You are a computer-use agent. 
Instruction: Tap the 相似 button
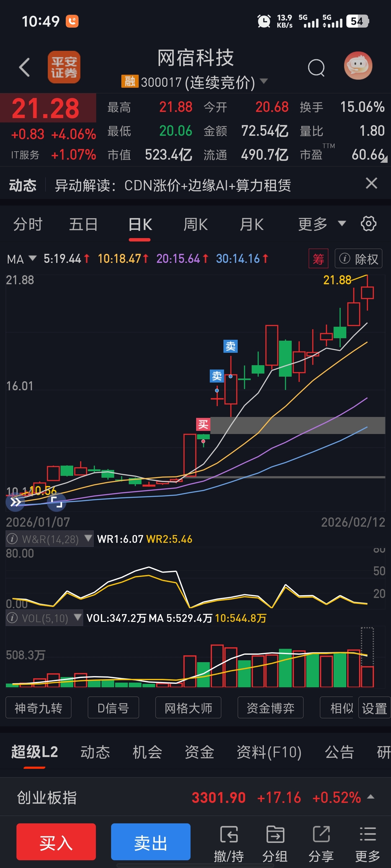(337, 708)
